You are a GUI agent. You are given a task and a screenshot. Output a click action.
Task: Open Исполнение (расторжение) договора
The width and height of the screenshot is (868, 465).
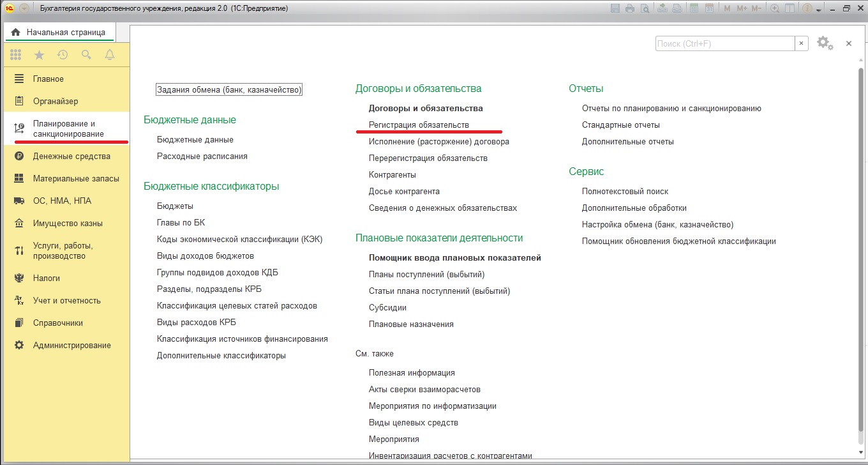point(439,141)
